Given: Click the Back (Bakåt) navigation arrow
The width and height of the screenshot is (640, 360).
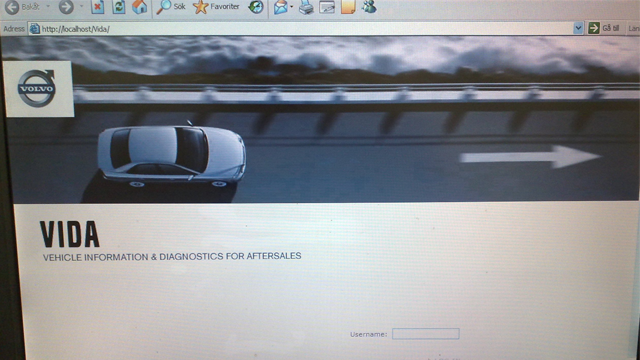Looking at the screenshot, I should tap(12, 7).
